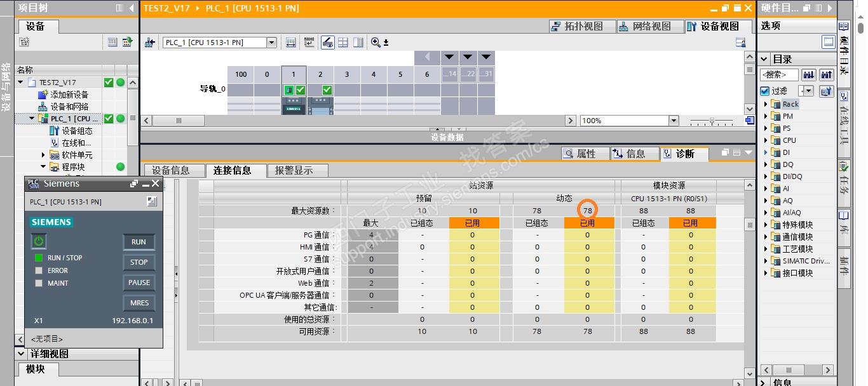The width and height of the screenshot is (868, 386).
Task: Open the 100% zoom level dropdown
Action: point(674,121)
